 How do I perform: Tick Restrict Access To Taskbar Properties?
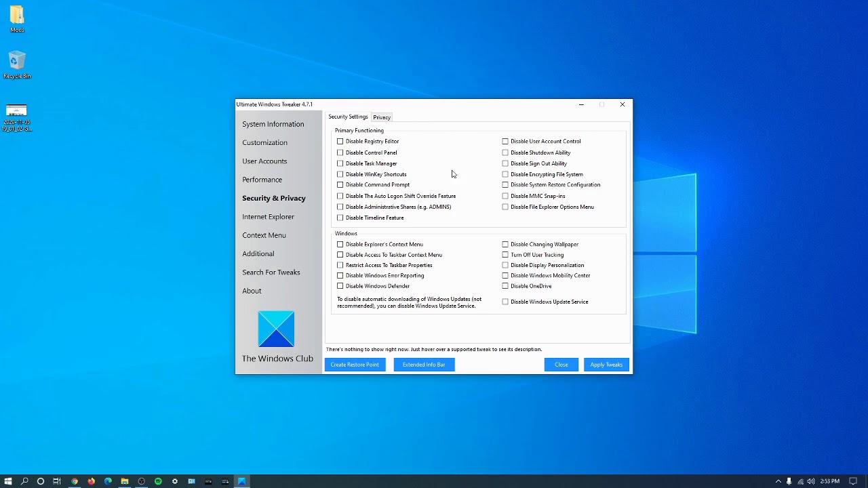pyautogui.click(x=340, y=265)
